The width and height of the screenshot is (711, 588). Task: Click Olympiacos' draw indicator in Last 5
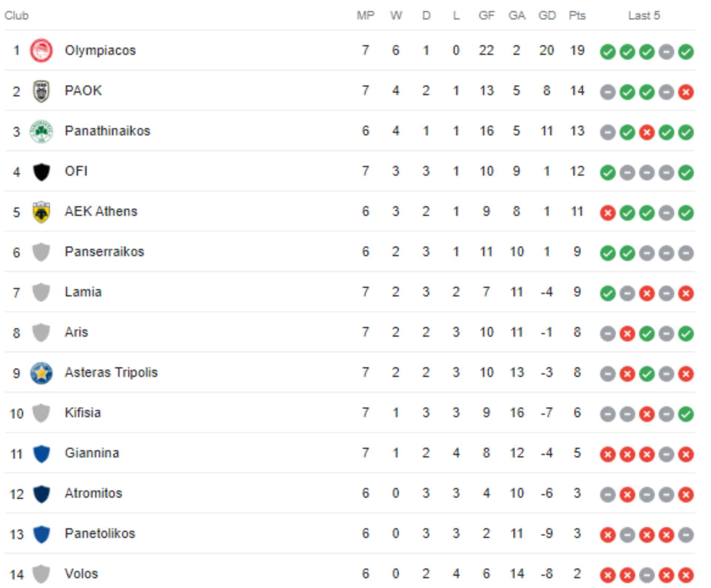[666, 52]
